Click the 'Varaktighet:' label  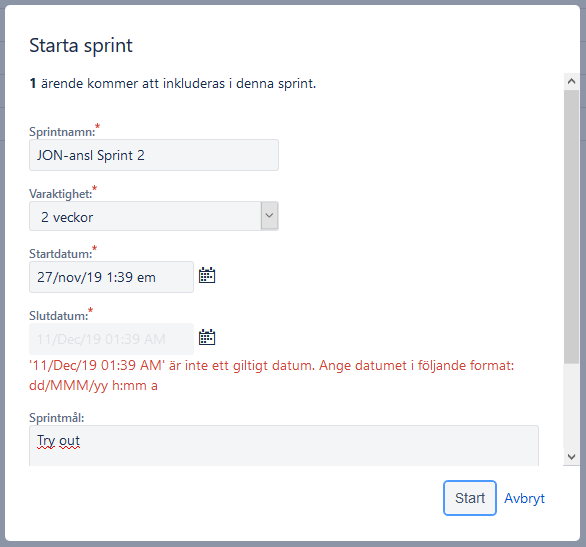(61, 194)
